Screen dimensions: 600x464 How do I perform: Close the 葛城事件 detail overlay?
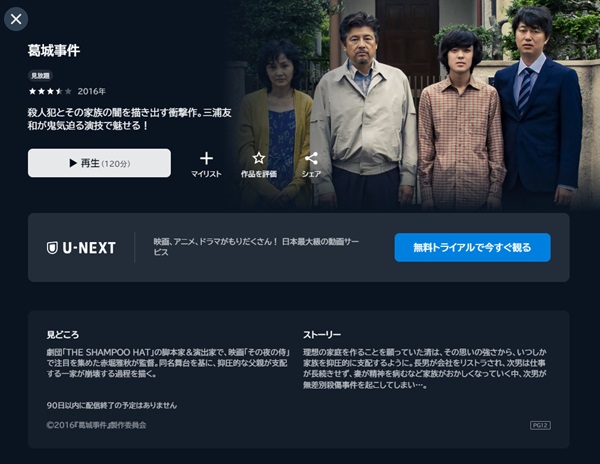pyautogui.click(x=16, y=19)
